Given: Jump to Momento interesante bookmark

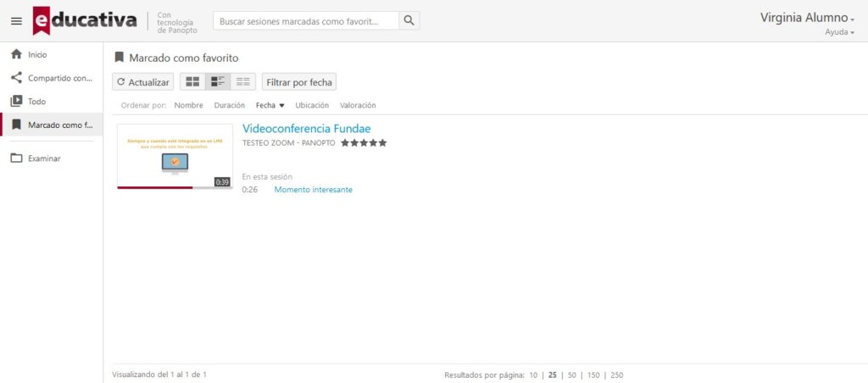Looking at the screenshot, I should pos(313,190).
